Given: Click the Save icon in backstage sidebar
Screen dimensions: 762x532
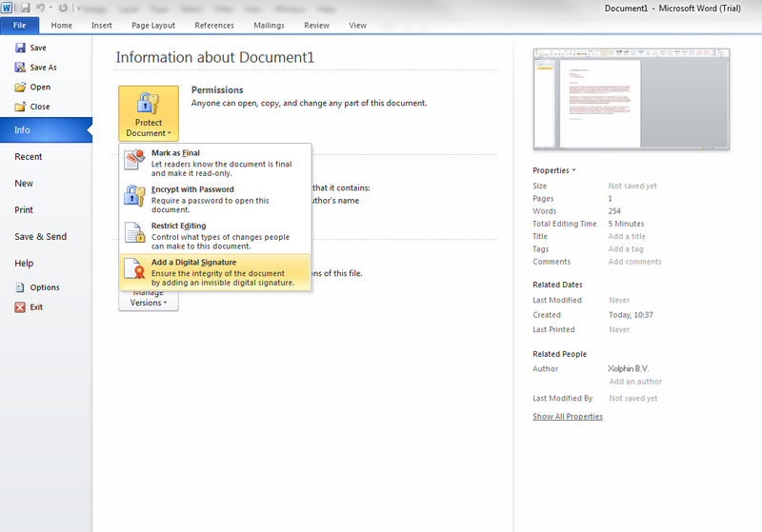Looking at the screenshot, I should click(20, 48).
